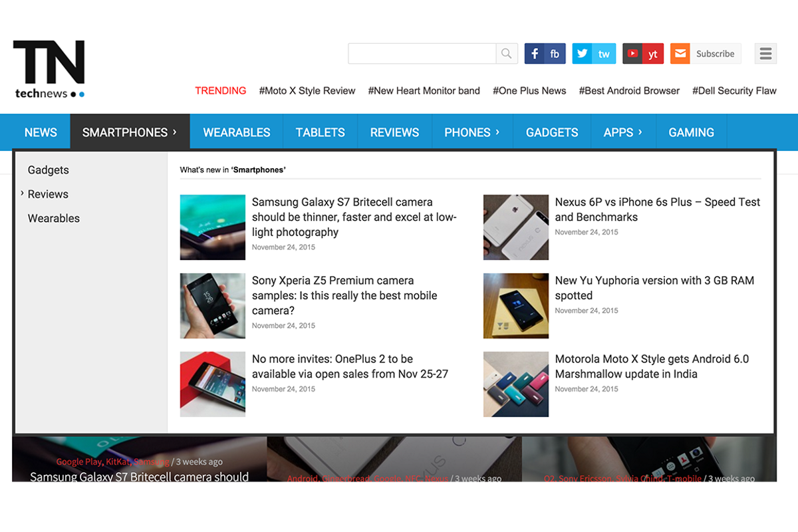
Task: Go to the REVIEWS nav tab
Action: click(x=395, y=132)
